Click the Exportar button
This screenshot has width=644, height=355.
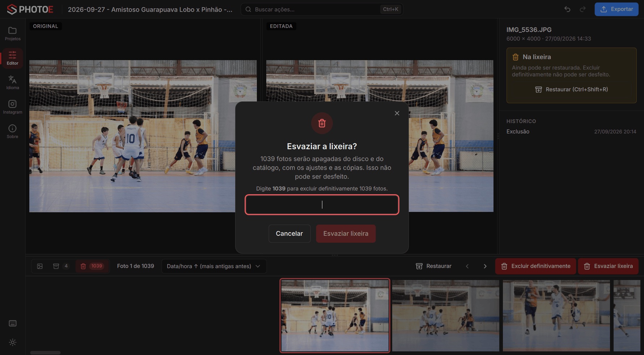click(617, 9)
